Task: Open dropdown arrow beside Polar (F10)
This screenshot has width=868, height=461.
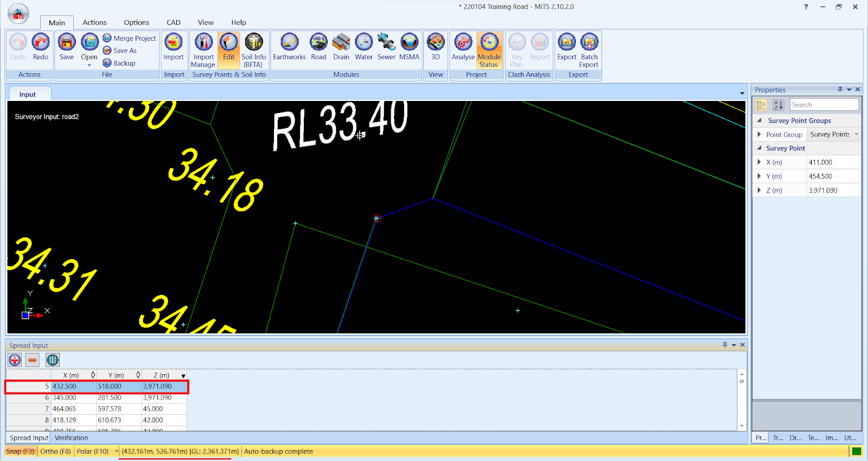Action: click(116, 451)
